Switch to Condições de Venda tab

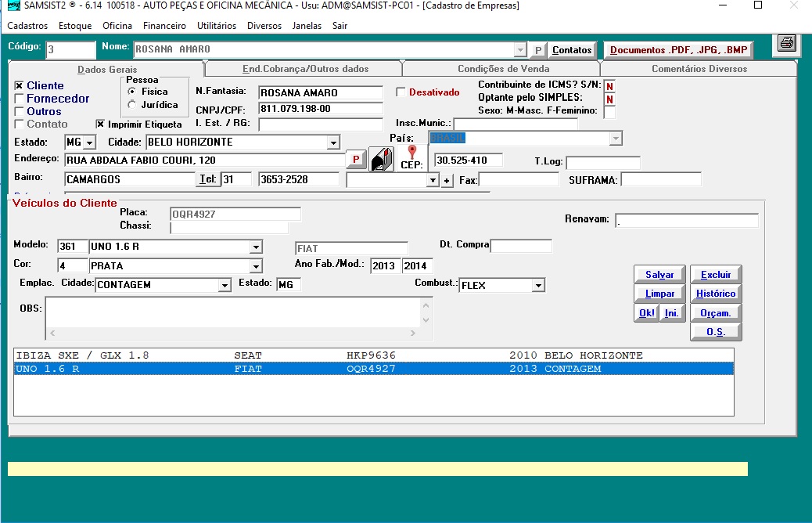click(503, 68)
